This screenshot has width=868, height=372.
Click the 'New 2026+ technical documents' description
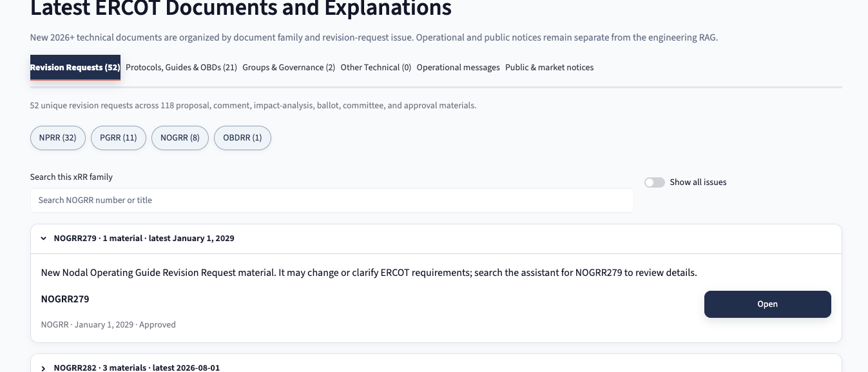click(x=374, y=38)
